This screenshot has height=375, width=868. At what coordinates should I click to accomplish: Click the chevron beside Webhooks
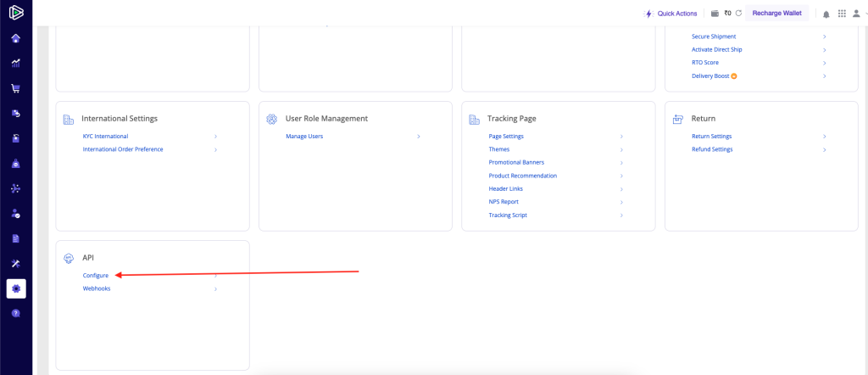[x=215, y=288]
